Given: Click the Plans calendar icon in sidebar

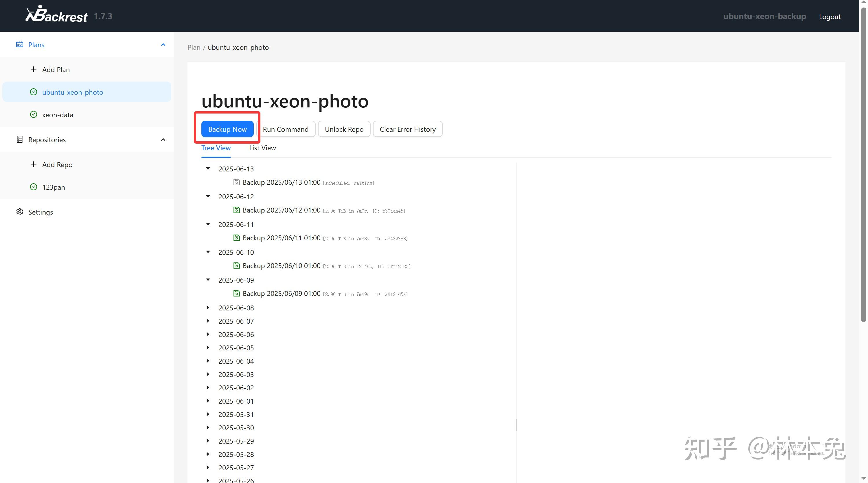Looking at the screenshot, I should coord(20,45).
